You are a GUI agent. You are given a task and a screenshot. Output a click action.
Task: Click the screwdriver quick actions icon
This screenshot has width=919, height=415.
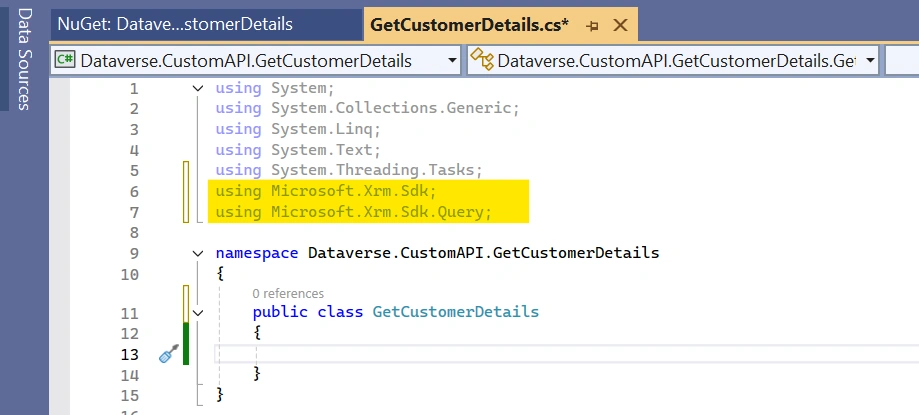coord(169,353)
